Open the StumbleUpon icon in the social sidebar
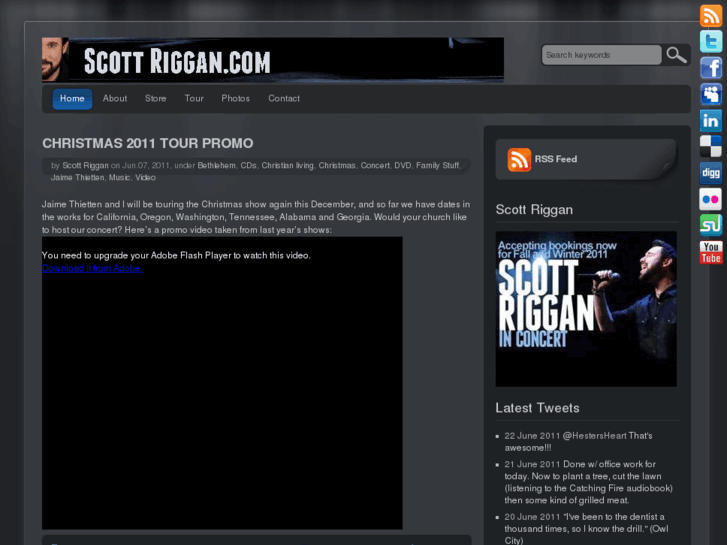This screenshot has height=545, width=727. [711, 225]
